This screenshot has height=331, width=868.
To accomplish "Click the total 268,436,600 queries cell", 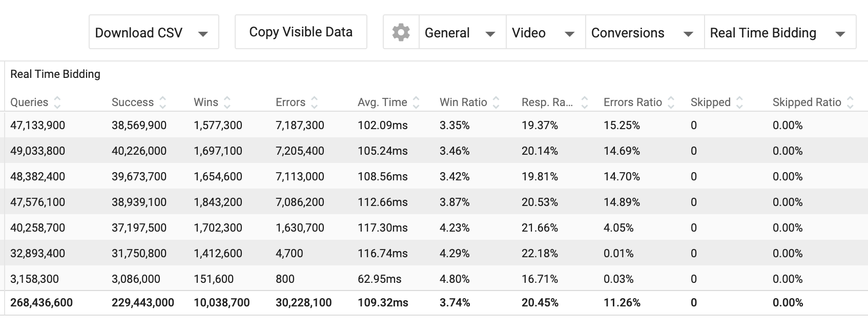I will [x=42, y=303].
